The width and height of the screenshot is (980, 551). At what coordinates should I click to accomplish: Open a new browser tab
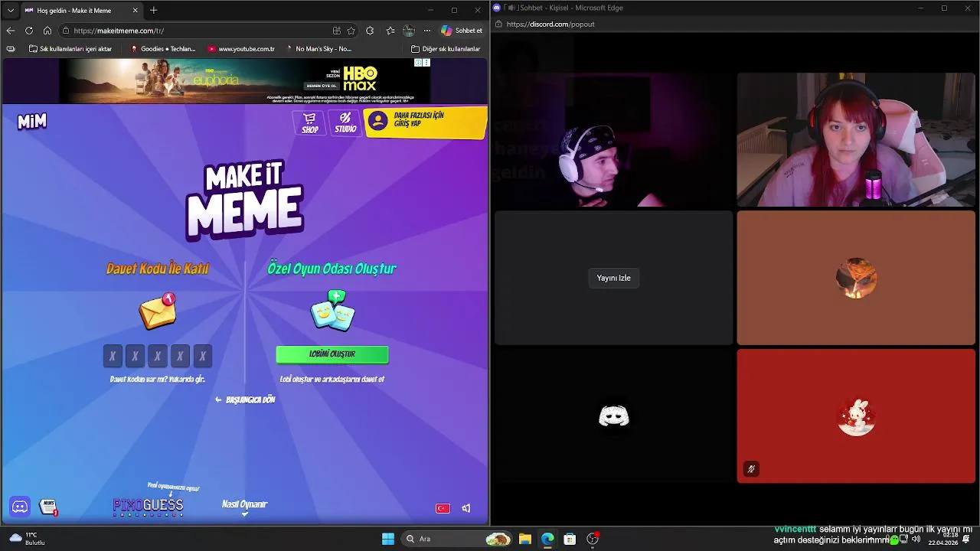click(153, 11)
